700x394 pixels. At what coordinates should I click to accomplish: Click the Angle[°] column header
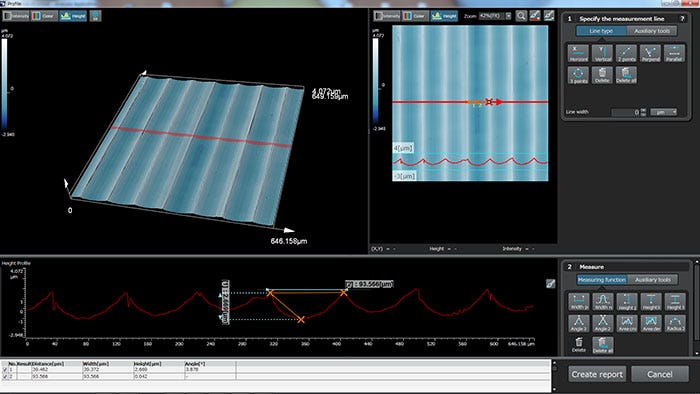coord(210,364)
